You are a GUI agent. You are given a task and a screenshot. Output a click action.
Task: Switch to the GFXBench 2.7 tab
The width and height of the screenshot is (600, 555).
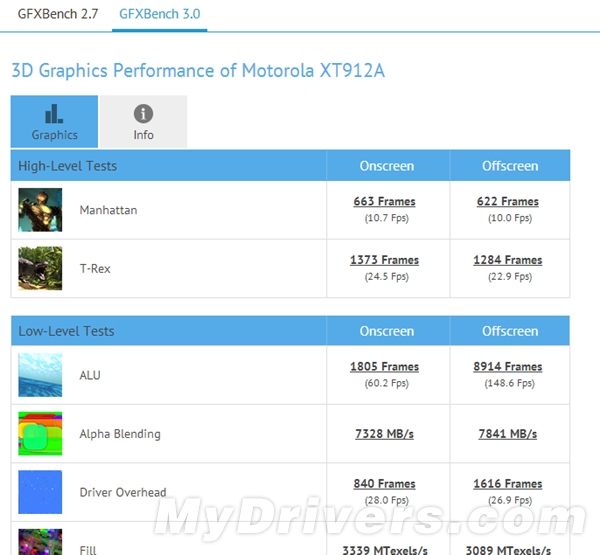pos(58,14)
